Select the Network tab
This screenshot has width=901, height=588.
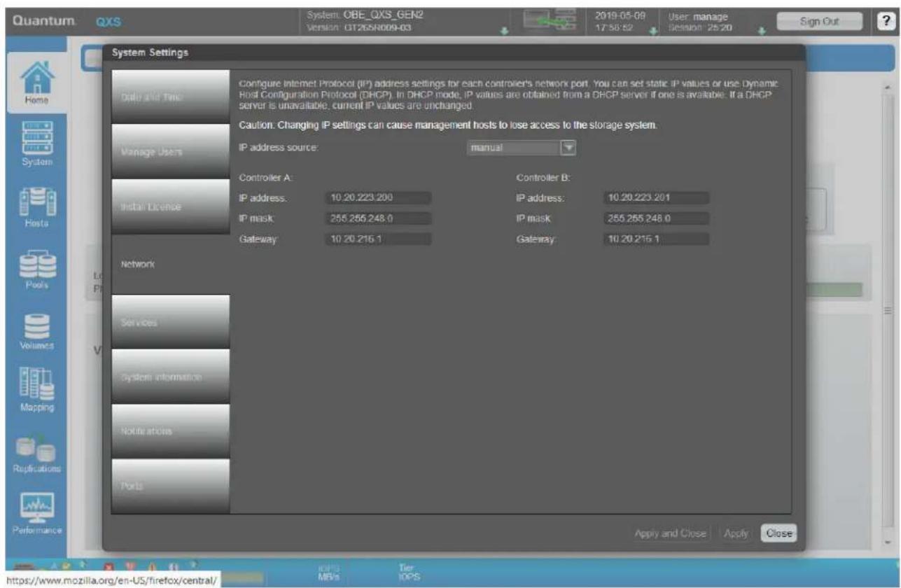170,264
